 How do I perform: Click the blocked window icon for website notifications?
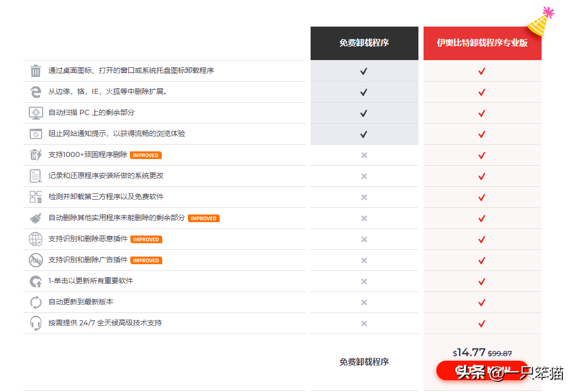(x=35, y=134)
